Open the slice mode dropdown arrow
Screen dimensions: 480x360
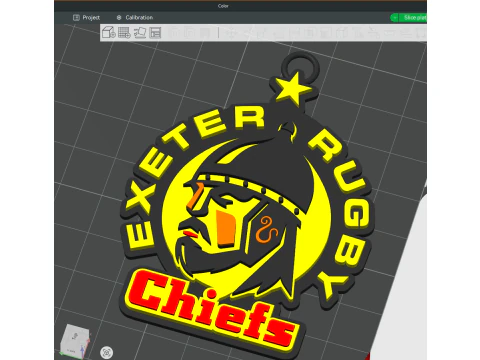click(x=394, y=18)
